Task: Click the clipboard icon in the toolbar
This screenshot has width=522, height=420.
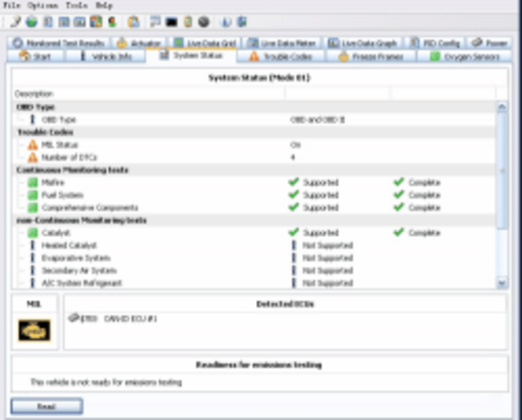Action: click(x=134, y=22)
